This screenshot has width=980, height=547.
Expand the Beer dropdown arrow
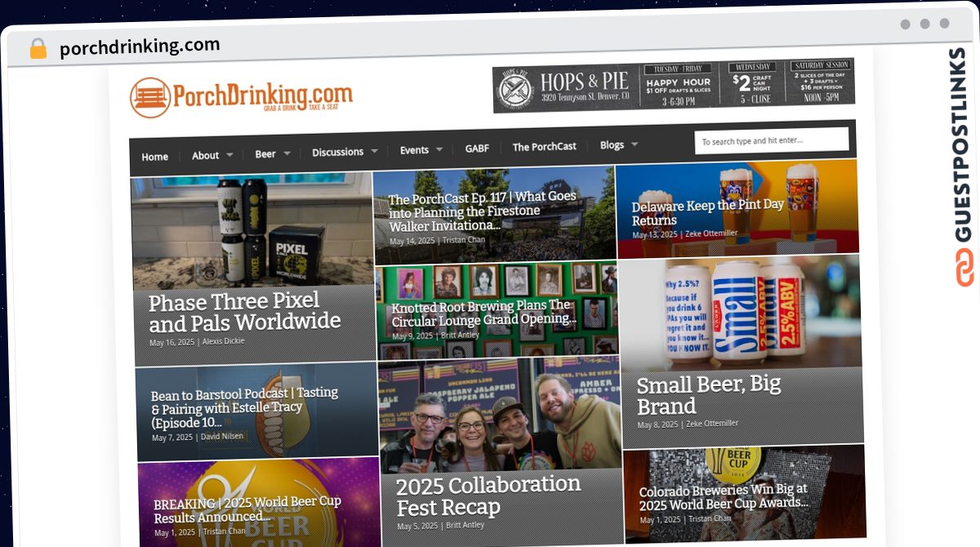click(287, 153)
